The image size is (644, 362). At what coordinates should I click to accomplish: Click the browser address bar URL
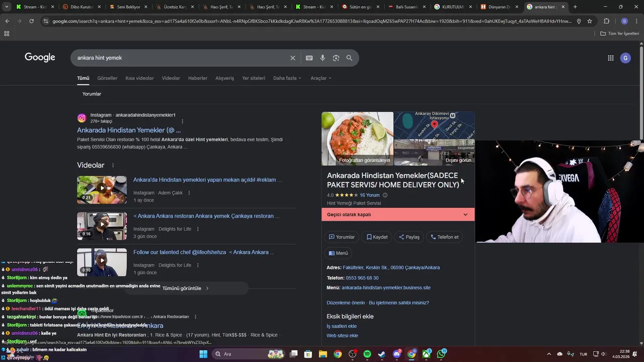[312, 21]
